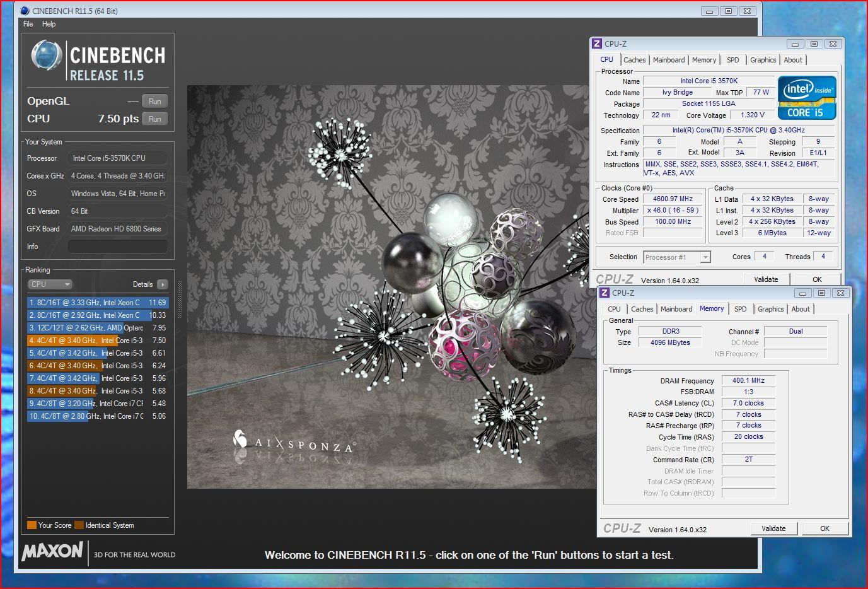Viewport: 868px width, 589px height.
Task: Switch to Mainboard tab in upper CPU-Z
Action: (x=669, y=60)
